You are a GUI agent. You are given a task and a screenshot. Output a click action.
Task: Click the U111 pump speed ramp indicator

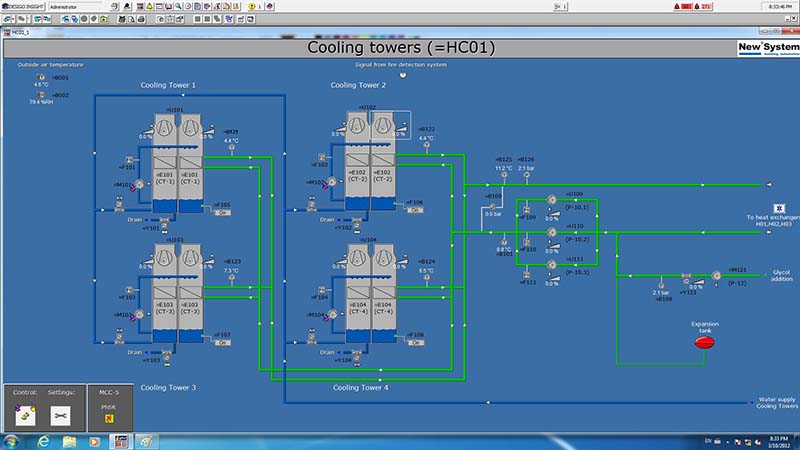(x=553, y=279)
